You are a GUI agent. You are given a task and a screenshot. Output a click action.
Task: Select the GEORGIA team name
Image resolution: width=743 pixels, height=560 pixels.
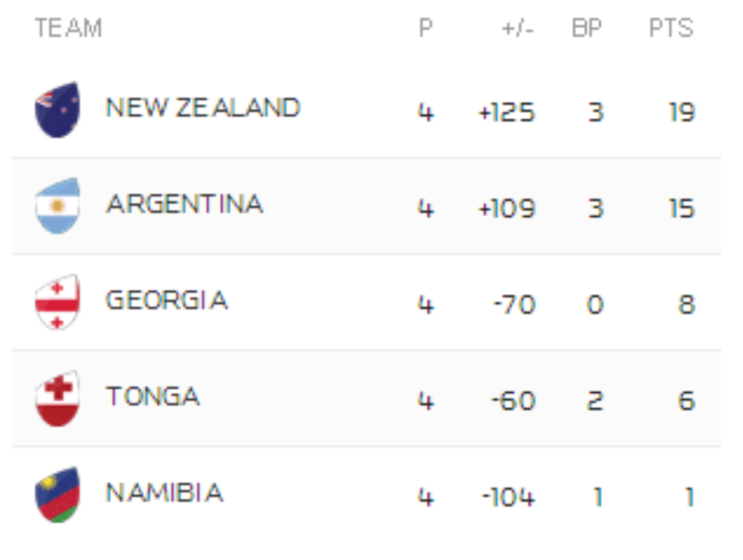tap(166, 301)
